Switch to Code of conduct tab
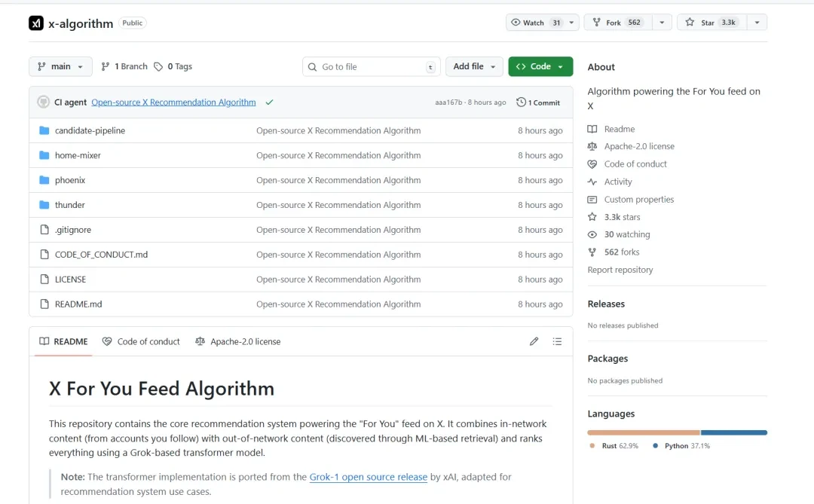 (x=141, y=341)
